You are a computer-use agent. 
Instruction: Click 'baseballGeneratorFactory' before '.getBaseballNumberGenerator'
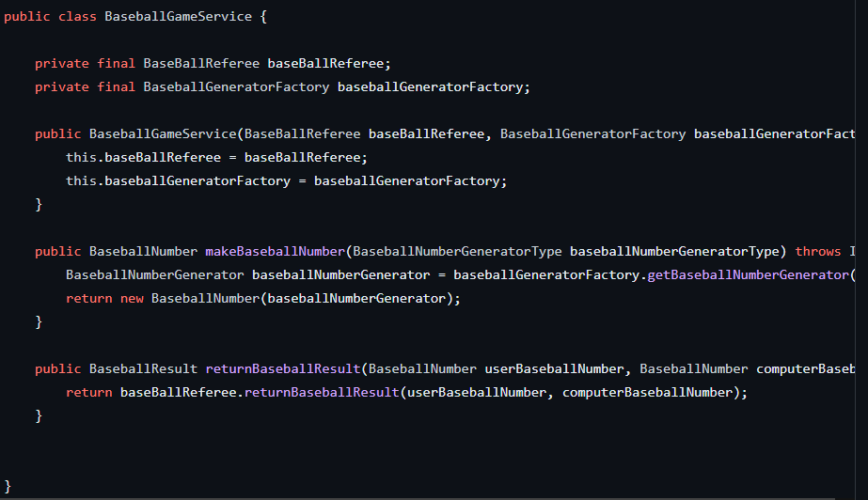pos(546,274)
